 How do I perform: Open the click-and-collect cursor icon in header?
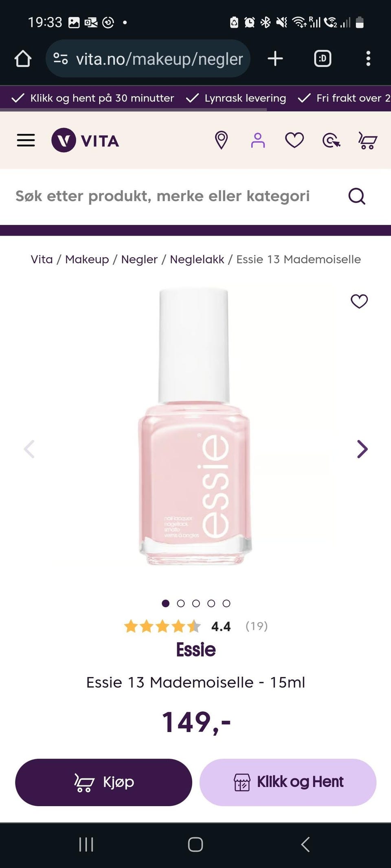[x=331, y=141]
